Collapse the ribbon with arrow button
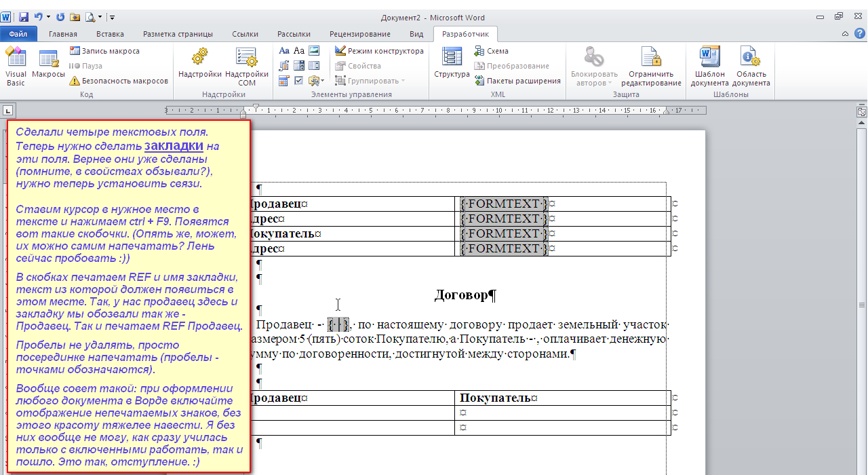Screen dimensions: 868x475 (845, 33)
